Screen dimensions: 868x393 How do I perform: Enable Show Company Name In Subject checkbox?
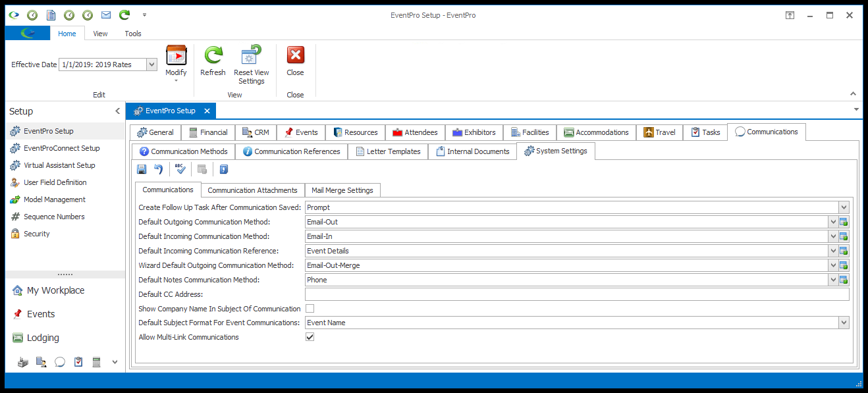point(310,309)
